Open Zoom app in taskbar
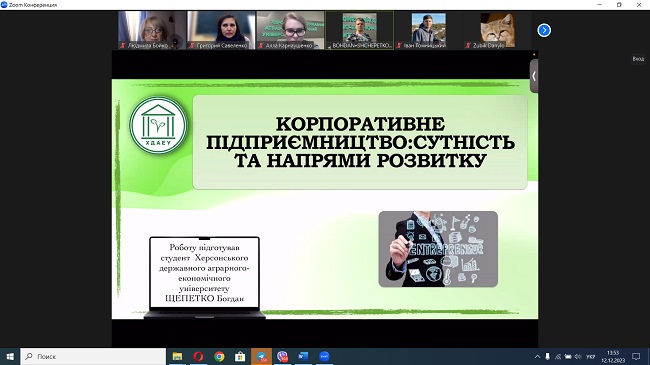The width and height of the screenshot is (650, 365). [324, 356]
